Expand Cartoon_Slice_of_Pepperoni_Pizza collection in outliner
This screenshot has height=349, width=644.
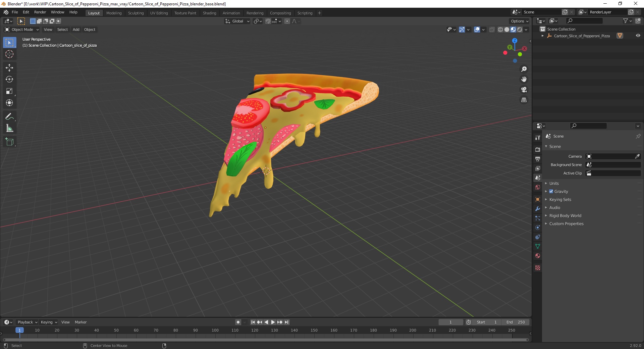(x=542, y=36)
